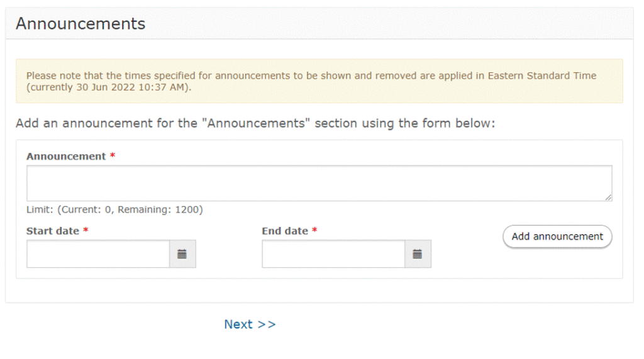Follow the Next >> link
The image size is (644, 359).
[x=250, y=324]
